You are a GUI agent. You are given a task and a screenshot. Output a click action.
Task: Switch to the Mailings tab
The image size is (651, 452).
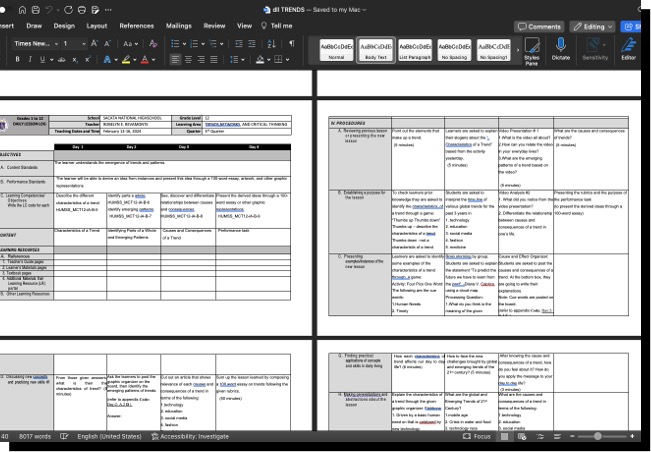(178, 26)
